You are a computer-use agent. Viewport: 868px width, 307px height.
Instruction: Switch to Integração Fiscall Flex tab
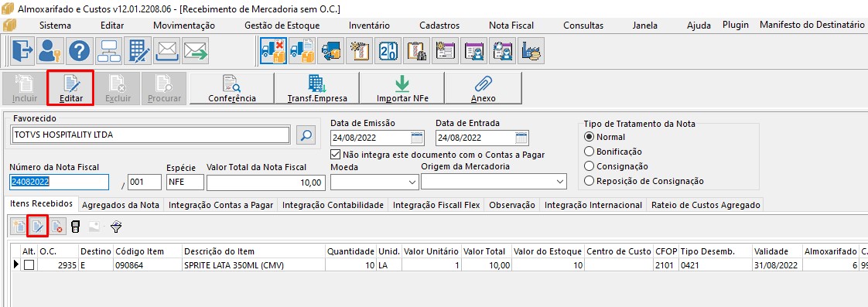pos(436,205)
